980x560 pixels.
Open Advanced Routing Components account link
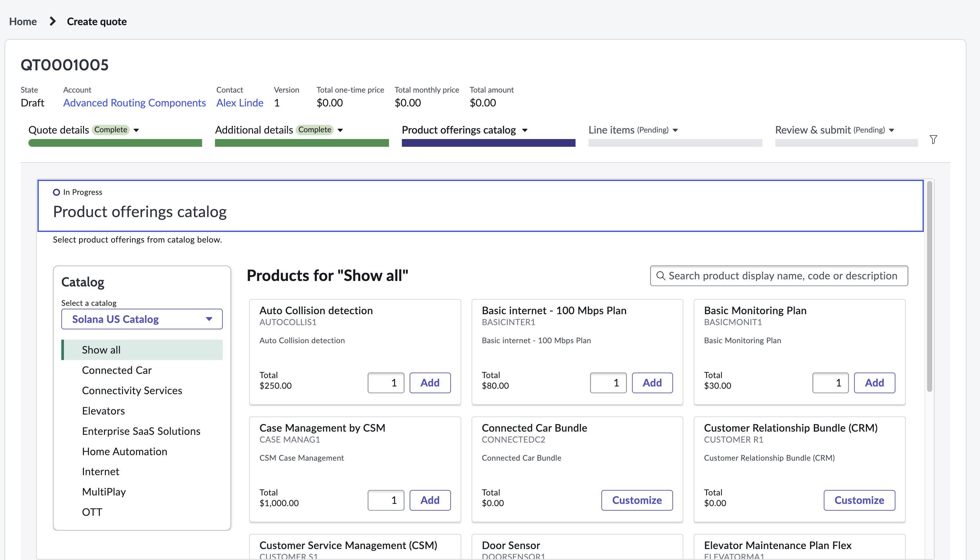[134, 103]
